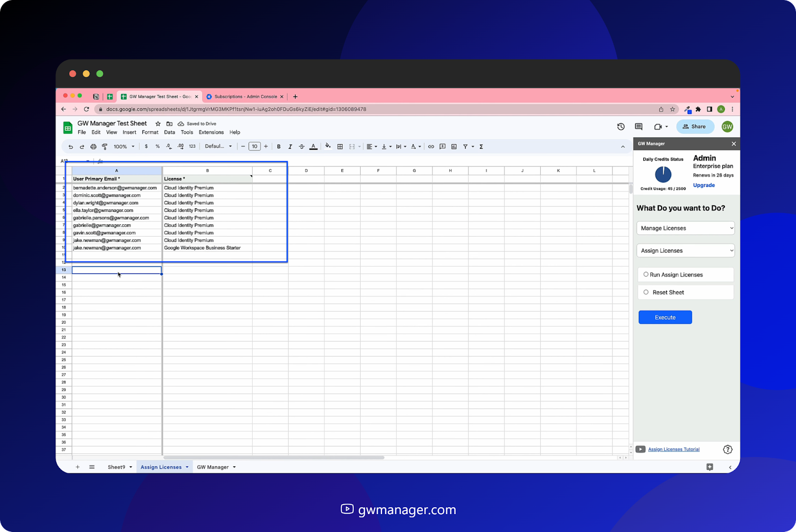Insert chart from toolbar
The width and height of the screenshot is (796, 532).
point(454,147)
